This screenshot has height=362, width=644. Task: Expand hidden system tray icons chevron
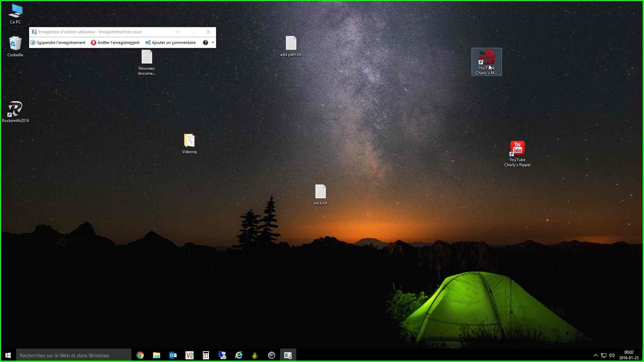(x=595, y=355)
